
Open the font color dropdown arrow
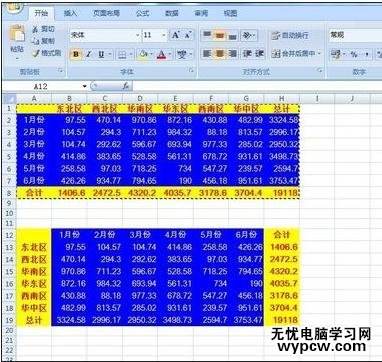coord(170,54)
